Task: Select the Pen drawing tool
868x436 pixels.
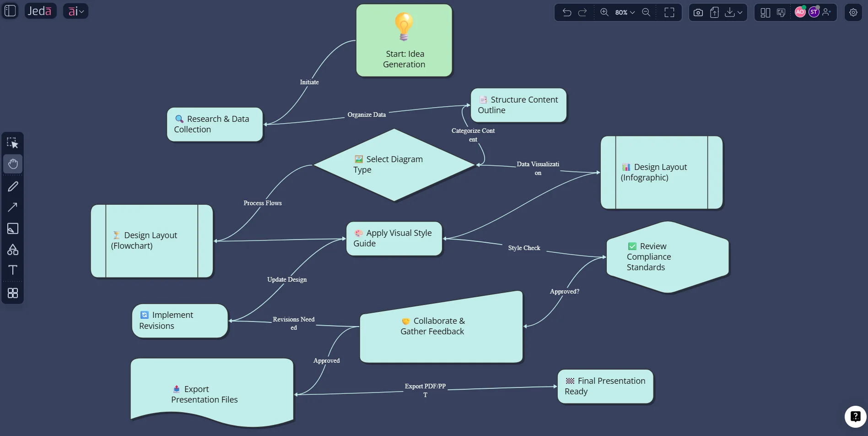Action: (13, 186)
